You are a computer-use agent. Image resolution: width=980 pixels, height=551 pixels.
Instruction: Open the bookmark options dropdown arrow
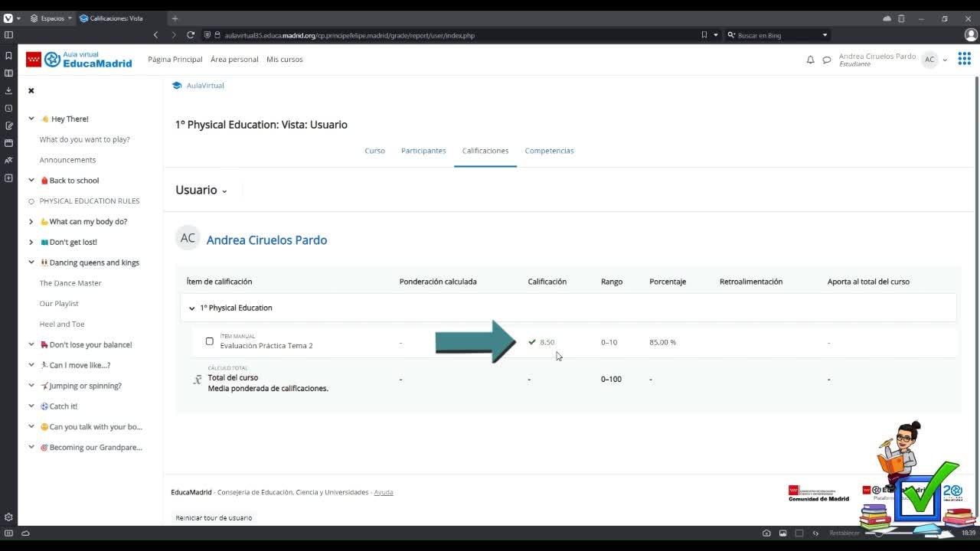pyautogui.click(x=716, y=35)
